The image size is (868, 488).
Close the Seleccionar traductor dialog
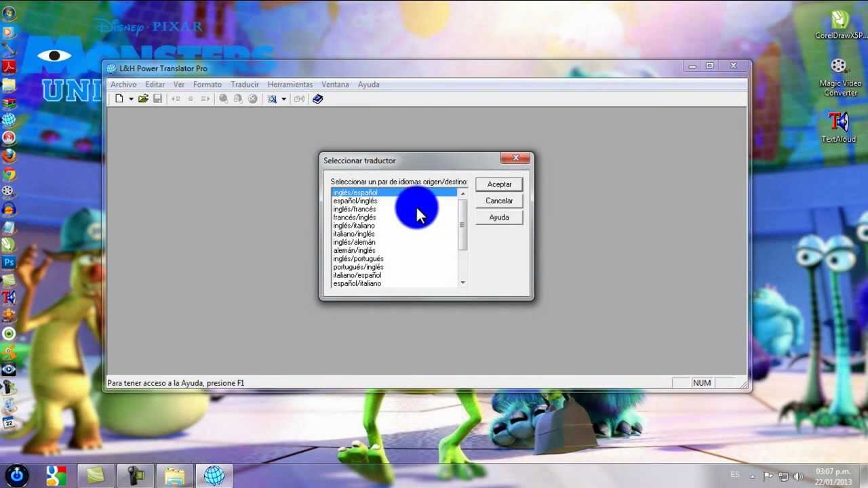pyautogui.click(x=515, y=158)
